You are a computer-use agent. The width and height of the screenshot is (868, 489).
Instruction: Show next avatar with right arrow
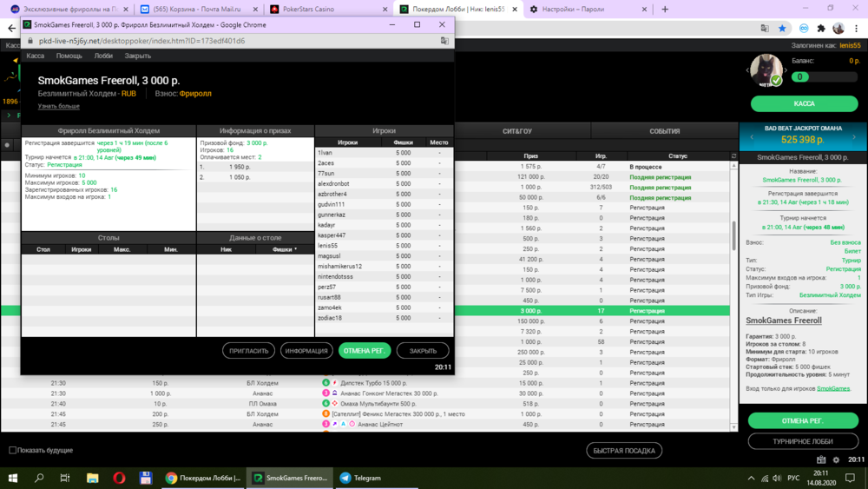[x=786, y=70]
